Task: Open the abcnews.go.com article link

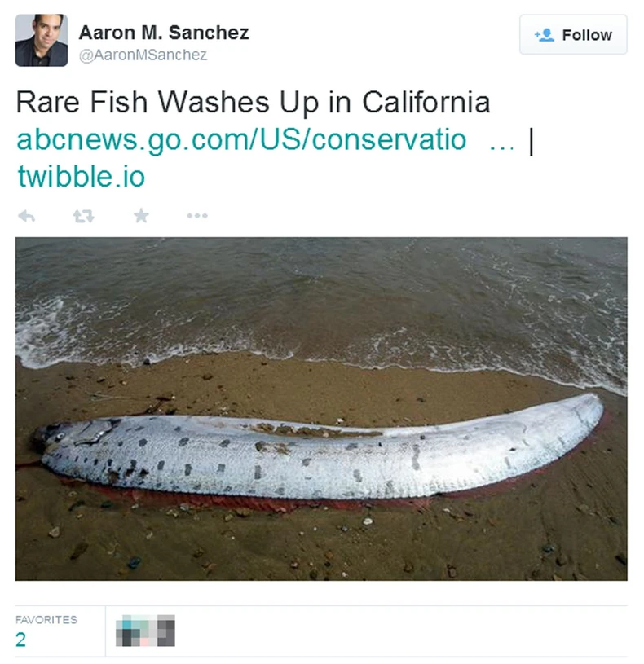Action: click(x=241, y=140)
